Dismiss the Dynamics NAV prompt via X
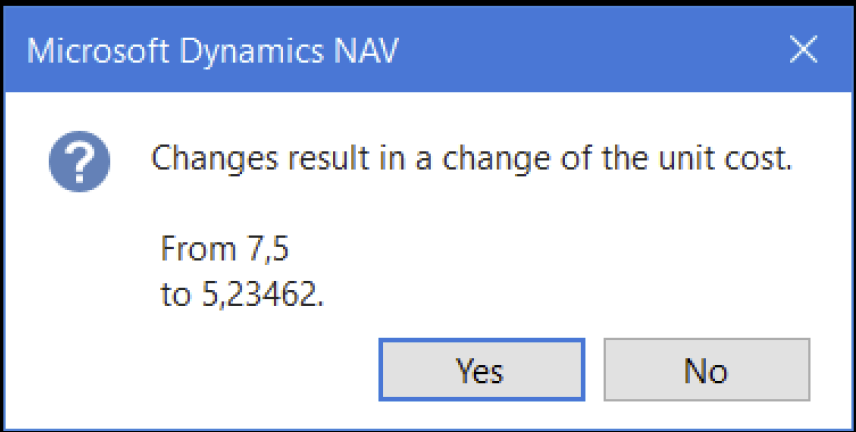This screenshot has height=432, width=856. (x=804, y=50)
